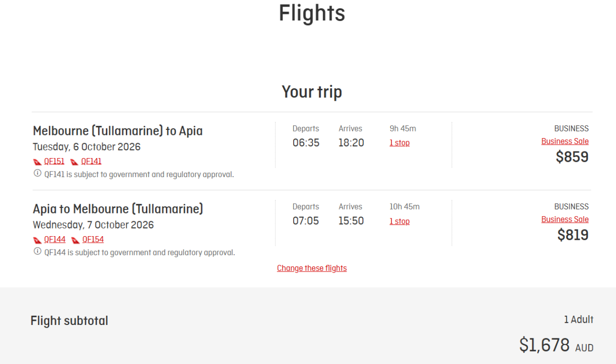Open flight QF141 details
The image size is (616, 364).
[x=91, y=161]
